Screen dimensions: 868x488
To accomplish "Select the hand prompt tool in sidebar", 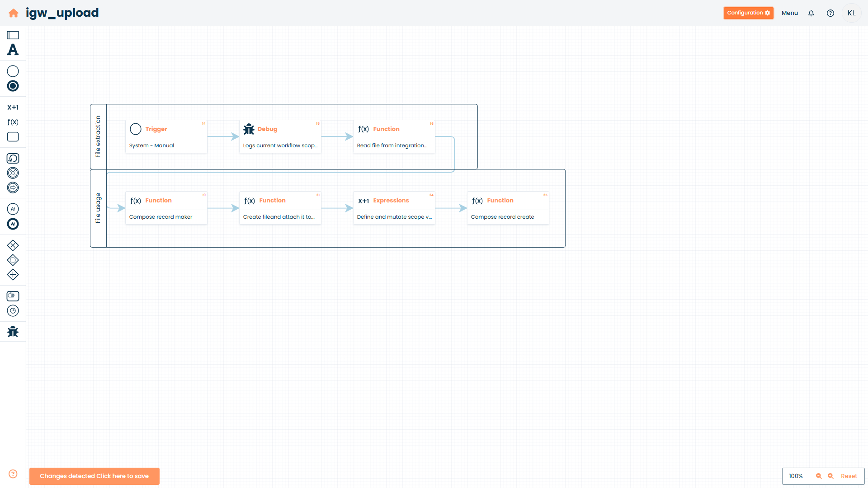I will [13, 296].
